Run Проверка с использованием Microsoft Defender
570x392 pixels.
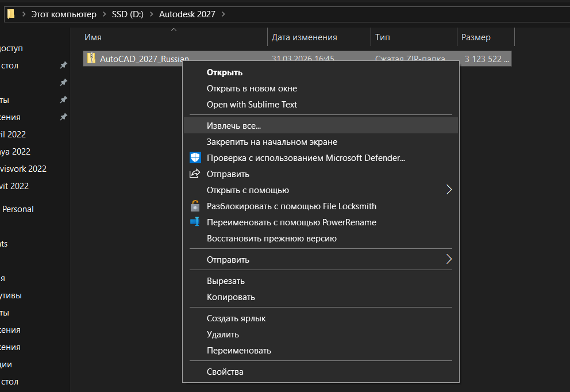point(306,158)
